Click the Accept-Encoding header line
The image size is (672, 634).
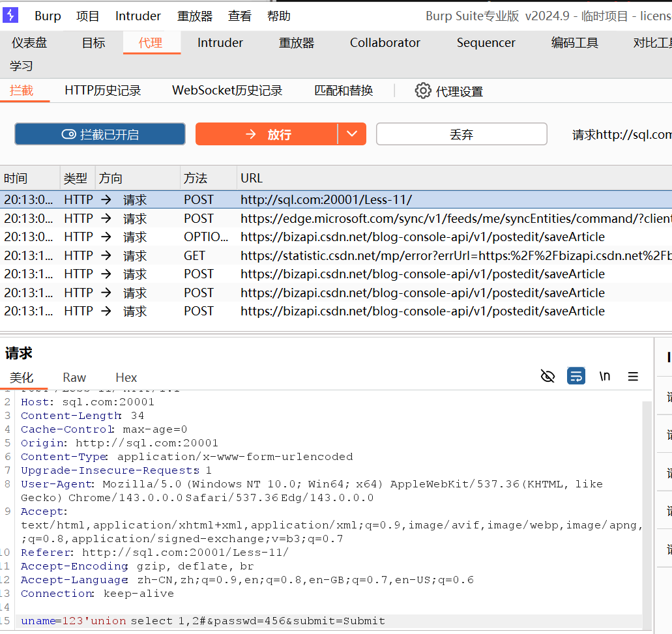pos(137,566)
